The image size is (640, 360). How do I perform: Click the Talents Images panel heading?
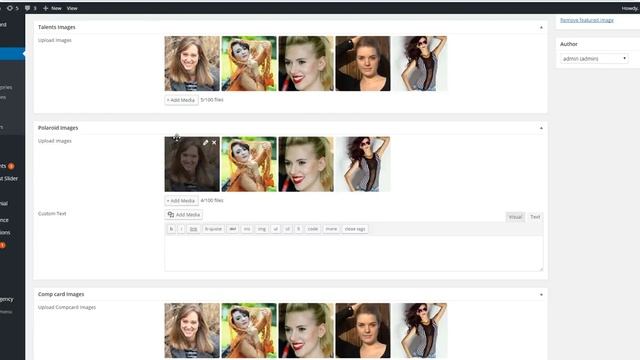(x=57, y=27)
